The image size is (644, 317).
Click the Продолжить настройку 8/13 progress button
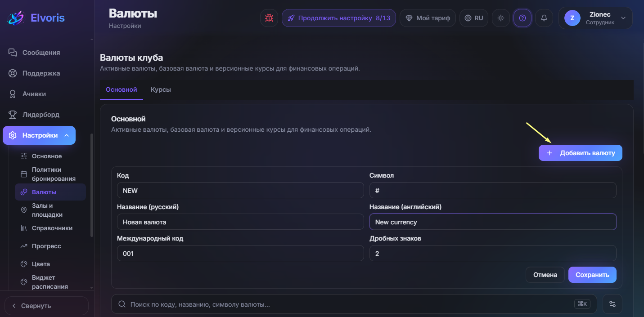(339, 18)
